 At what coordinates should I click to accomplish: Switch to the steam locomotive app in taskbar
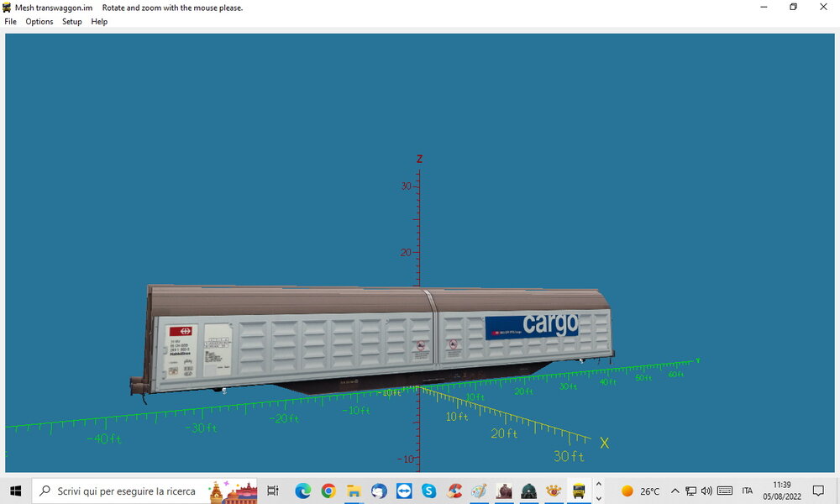[504, 491]
